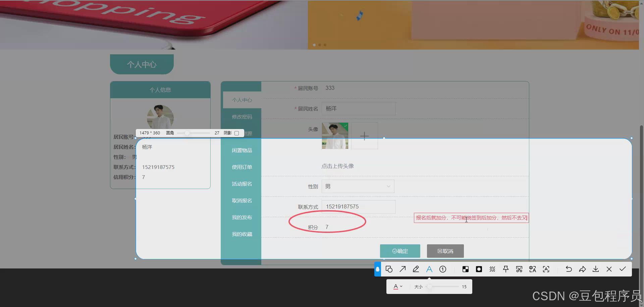
Task: Click the red annotation text box
Action: coord(471,218)
